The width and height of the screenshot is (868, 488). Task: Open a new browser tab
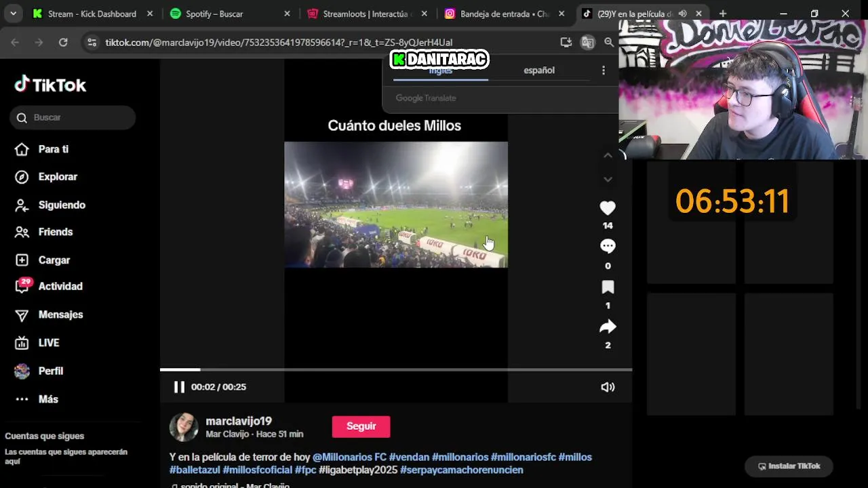(x=723, y=14)
